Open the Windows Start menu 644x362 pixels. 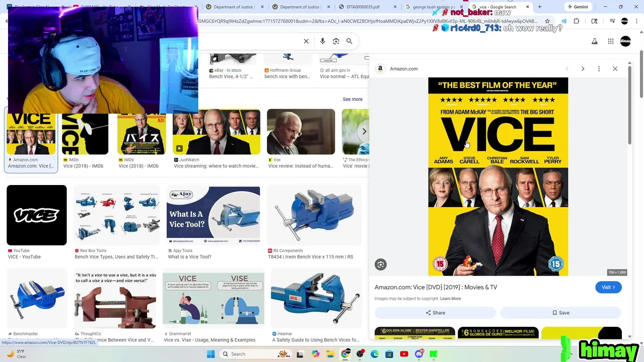point(210,354)
